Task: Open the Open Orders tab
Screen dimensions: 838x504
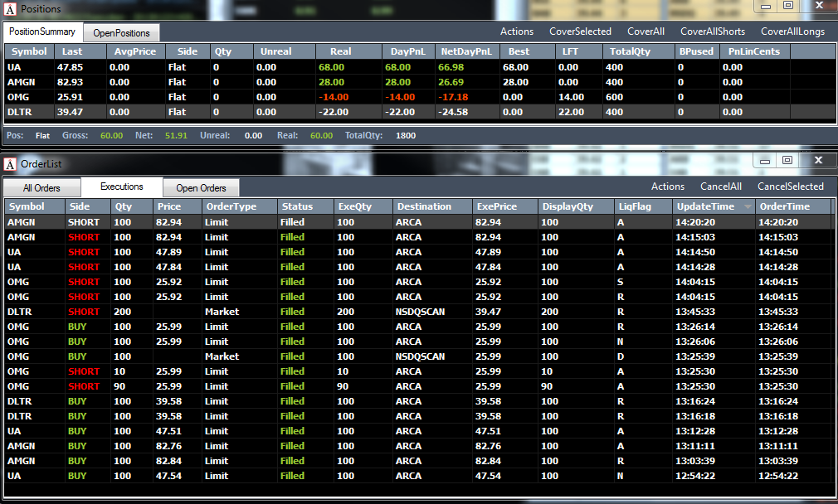Action: 201,188
